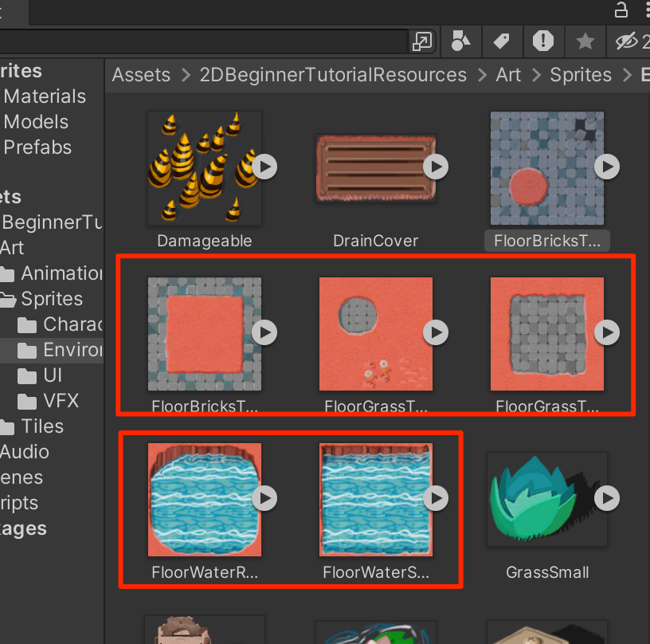Select the FloorGrass thumbnail with square brick patch
650x644 pixels.
tap(546, 334)
